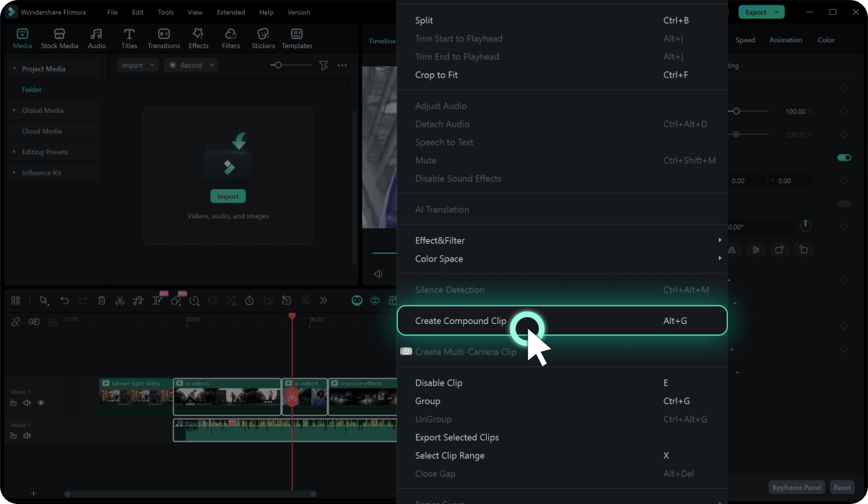The image size is (868, 504).
Task: Click the AI assistant robot icon
Action: click(357, 301)
